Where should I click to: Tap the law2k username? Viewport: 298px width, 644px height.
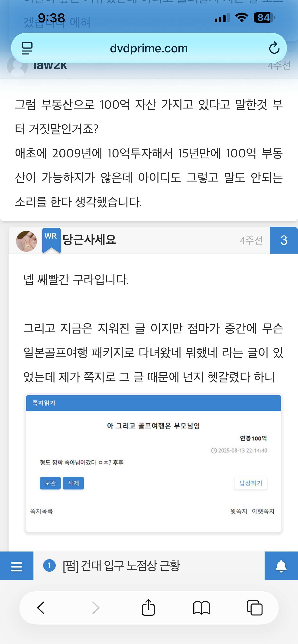[50, 66]
